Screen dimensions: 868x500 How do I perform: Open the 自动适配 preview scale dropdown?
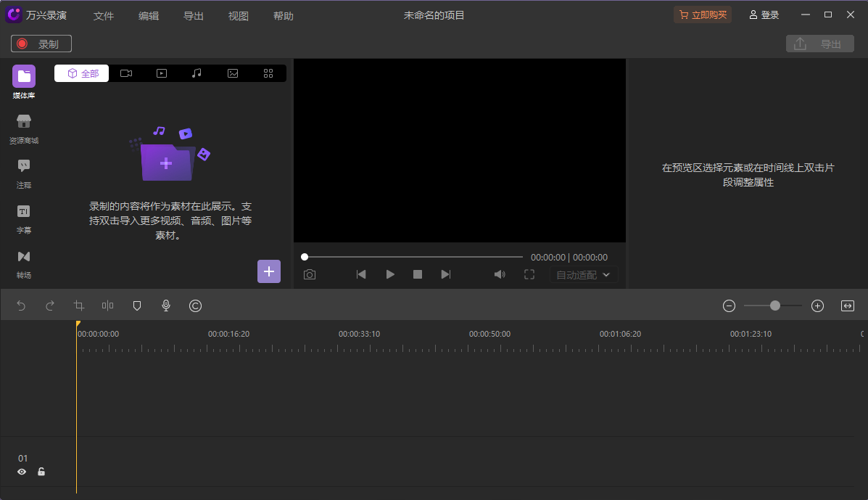tap(582, 274)
